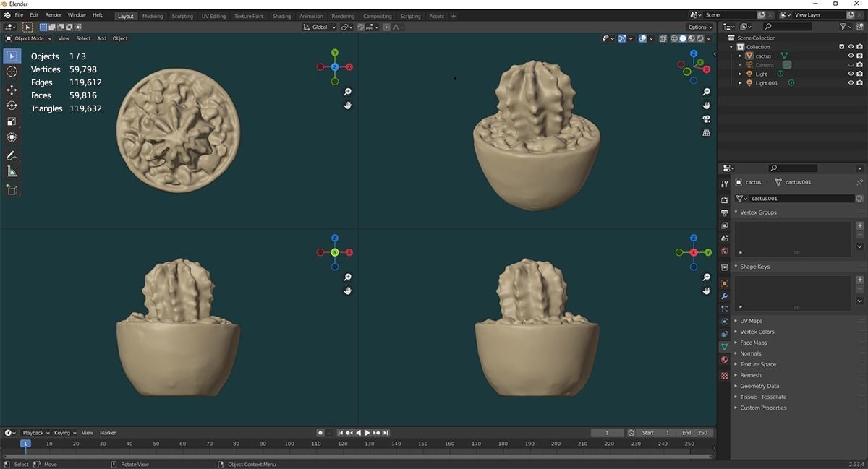This screenshot has width=868, height=469.
Task: Open the Material properties tab
Action: pos(724,359)
